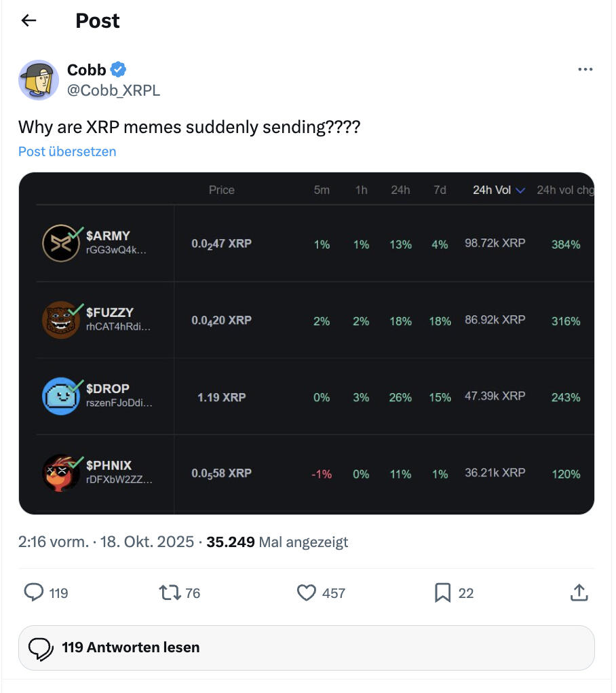The width and height of the screenshot is (616, 693).
Task: Click the back arrow icon
Action: [28, 21]
